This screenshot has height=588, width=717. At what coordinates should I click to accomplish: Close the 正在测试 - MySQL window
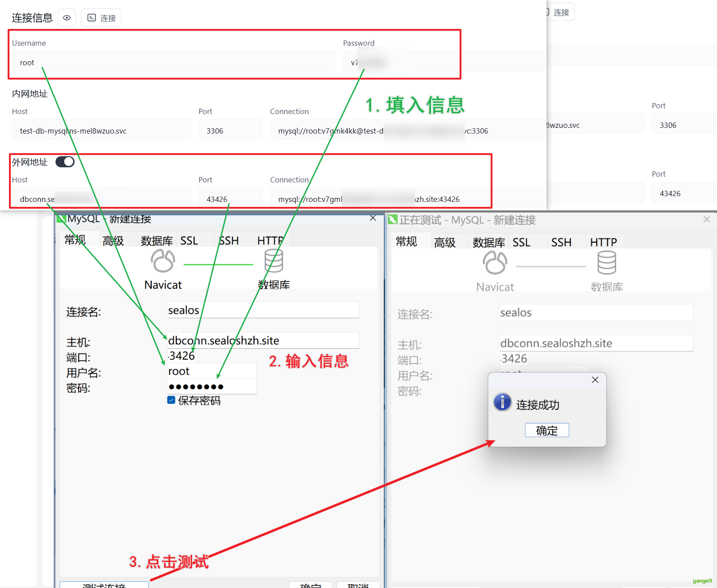tap(707, 219)
